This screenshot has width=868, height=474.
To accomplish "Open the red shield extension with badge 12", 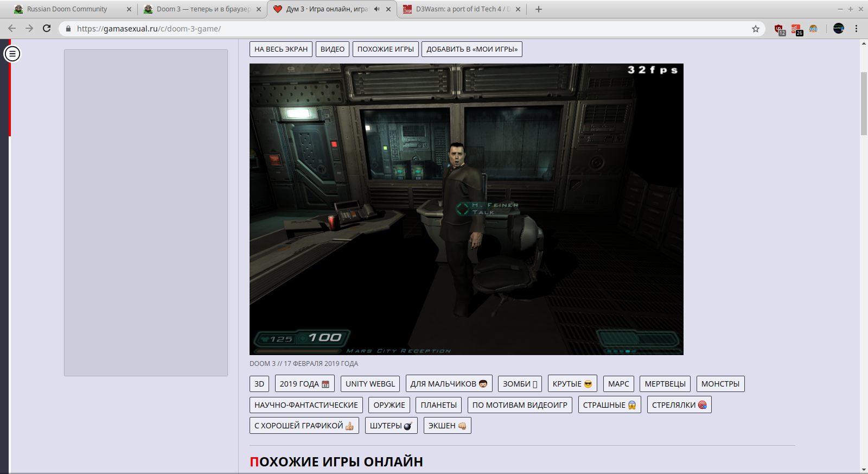I will (x=780, y=29).
